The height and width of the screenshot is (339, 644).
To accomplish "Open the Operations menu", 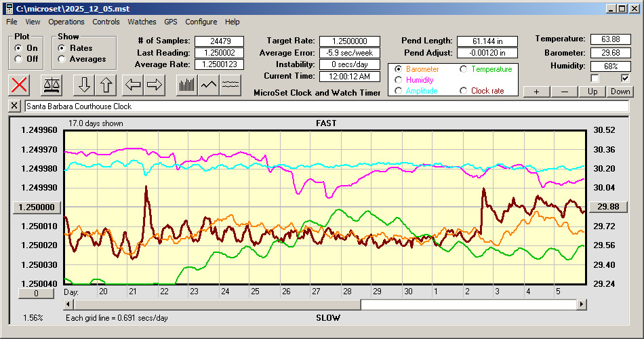I will tap(66, 22).
